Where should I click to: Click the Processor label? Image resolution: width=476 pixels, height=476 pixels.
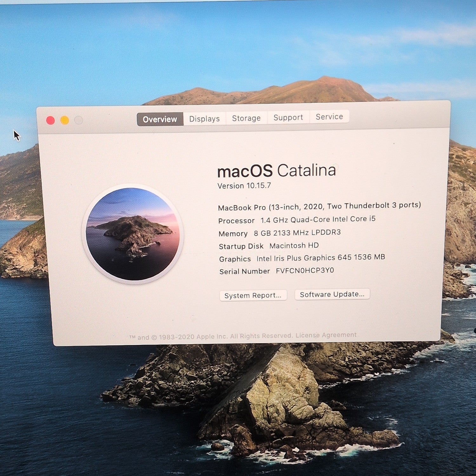[x=236, y=221]
